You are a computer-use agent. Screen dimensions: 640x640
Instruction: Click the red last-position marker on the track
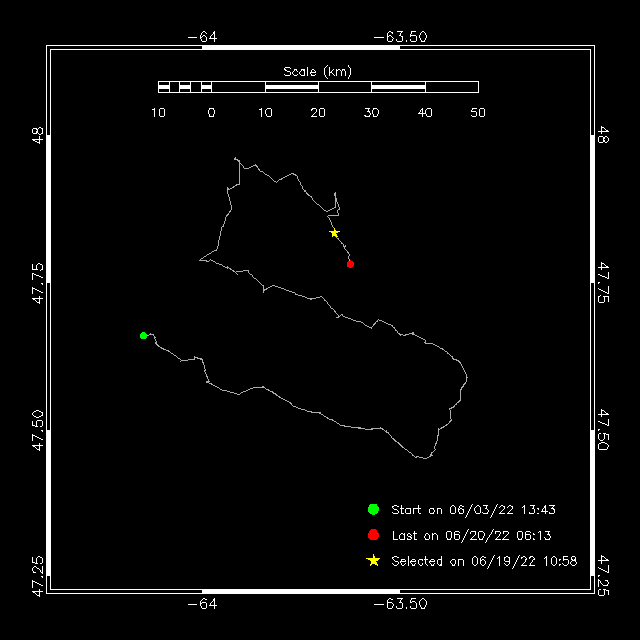[350, 264]
